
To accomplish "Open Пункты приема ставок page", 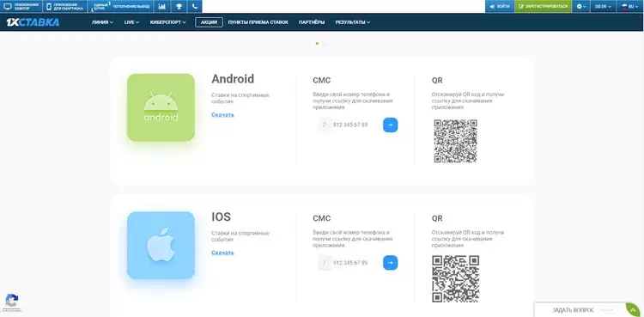I will click(x=258, y=22).
